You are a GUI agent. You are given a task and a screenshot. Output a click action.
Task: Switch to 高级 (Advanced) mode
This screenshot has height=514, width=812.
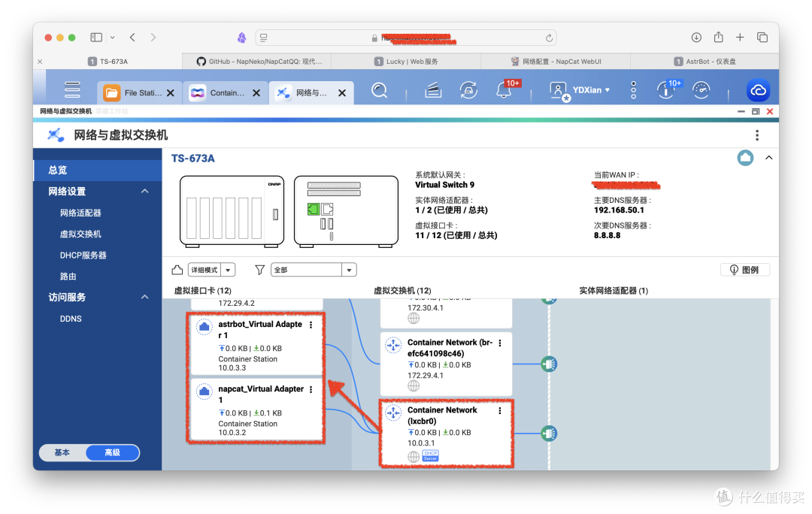tap(112, 452)
